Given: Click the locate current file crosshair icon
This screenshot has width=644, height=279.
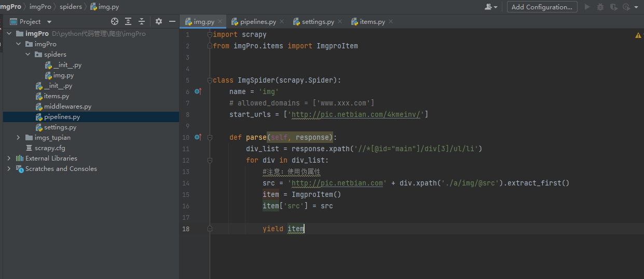Looking at the screenshot, I should click(x=115, y=21).
